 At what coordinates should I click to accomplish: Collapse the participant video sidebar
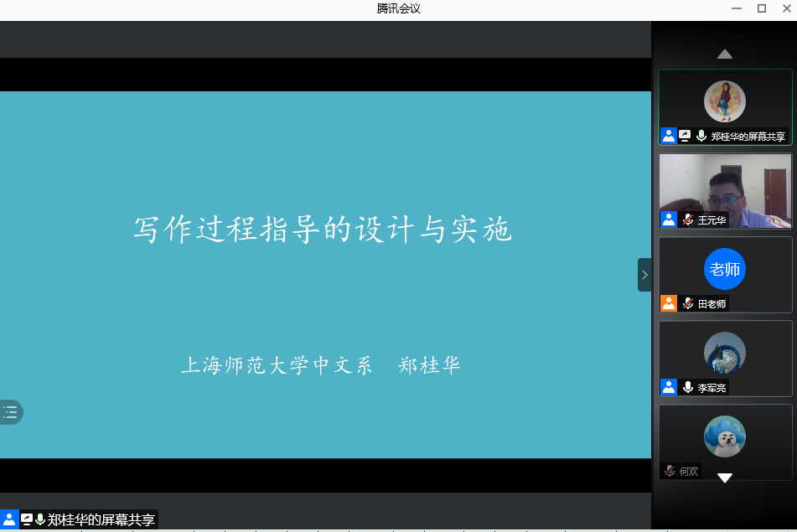pos(644,275)
